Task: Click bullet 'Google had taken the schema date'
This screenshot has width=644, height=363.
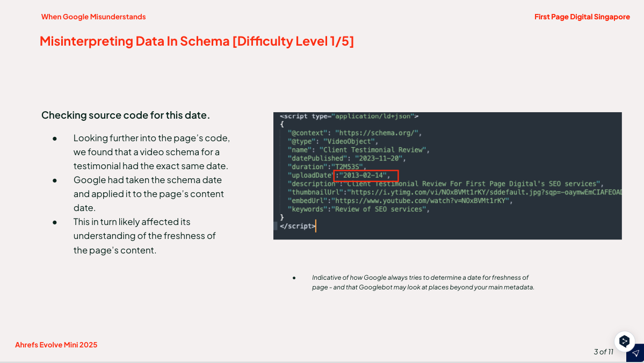Action: point(148,194)
